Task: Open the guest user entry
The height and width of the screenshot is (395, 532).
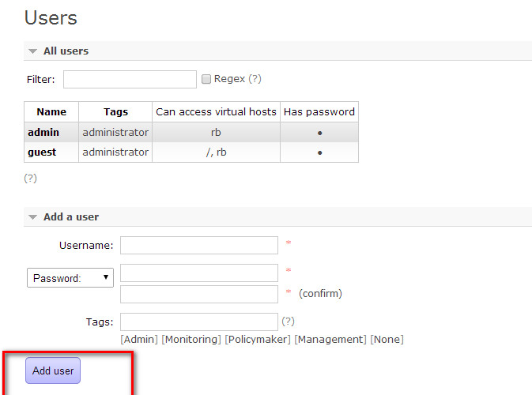Action: pyautogui.click(x=42, y=152)
